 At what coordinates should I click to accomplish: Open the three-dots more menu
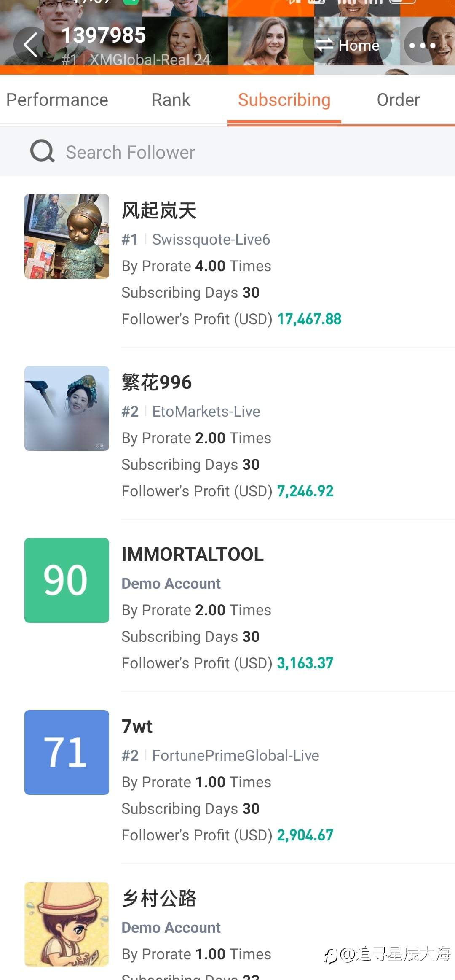coord(422,45)
